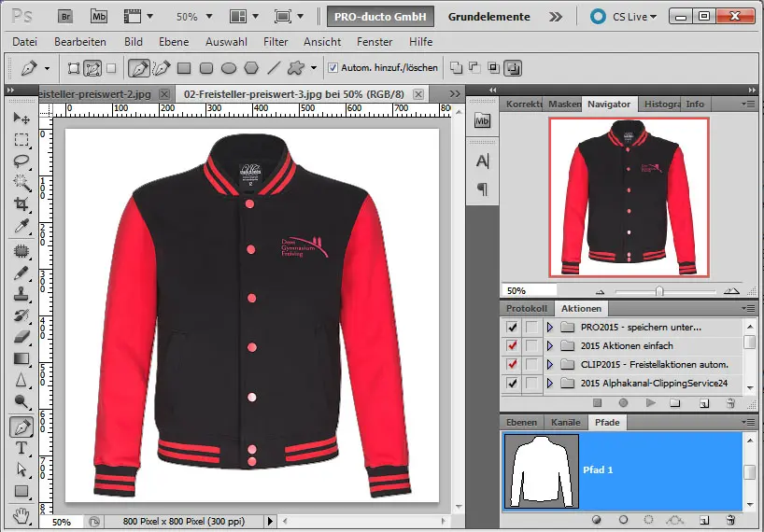Choose the Freeform Pen tool option
This screenshot has height=532, width=764.
pos(162,68)
